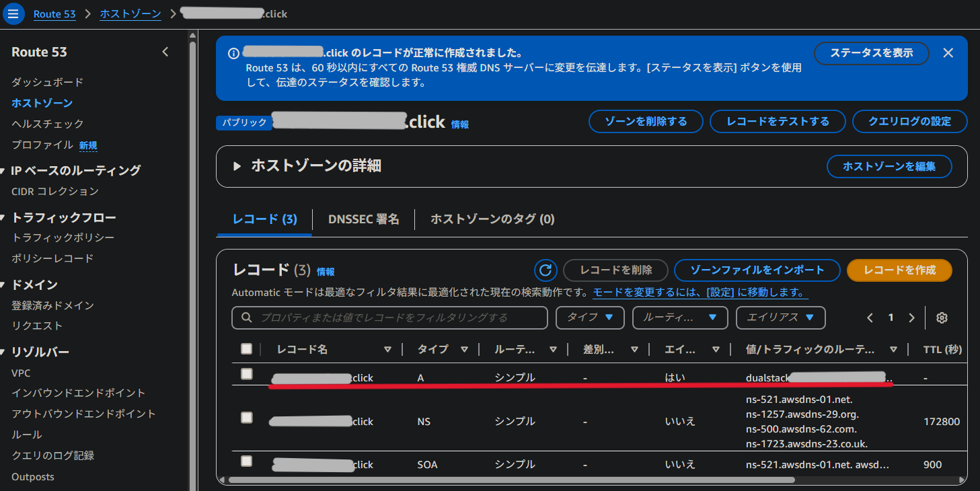Screen dimensions: 980x491
Task: Focus the record filter search field
Action: [x=389, y=317]
